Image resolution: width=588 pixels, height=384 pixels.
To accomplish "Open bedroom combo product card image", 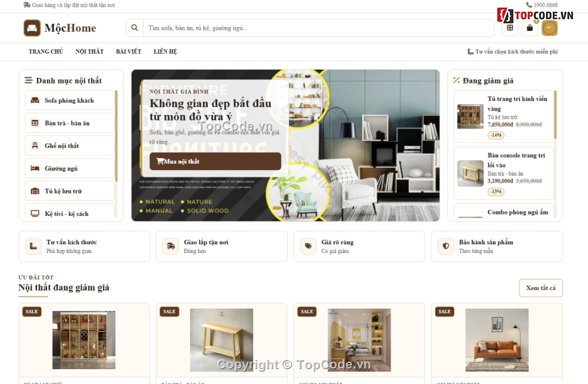I will click(359, 340).
